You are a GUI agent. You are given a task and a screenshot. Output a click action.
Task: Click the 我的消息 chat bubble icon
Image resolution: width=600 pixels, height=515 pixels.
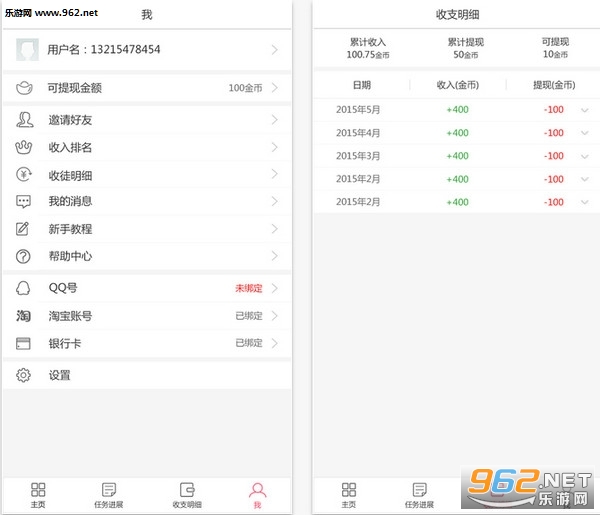pos(24,201)
